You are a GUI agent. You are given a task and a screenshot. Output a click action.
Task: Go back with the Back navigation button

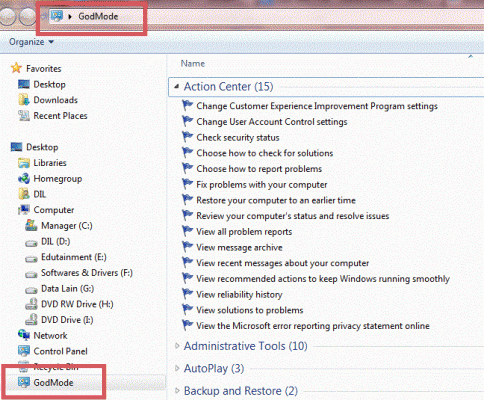pyautogui.click(x=7, y=16)
